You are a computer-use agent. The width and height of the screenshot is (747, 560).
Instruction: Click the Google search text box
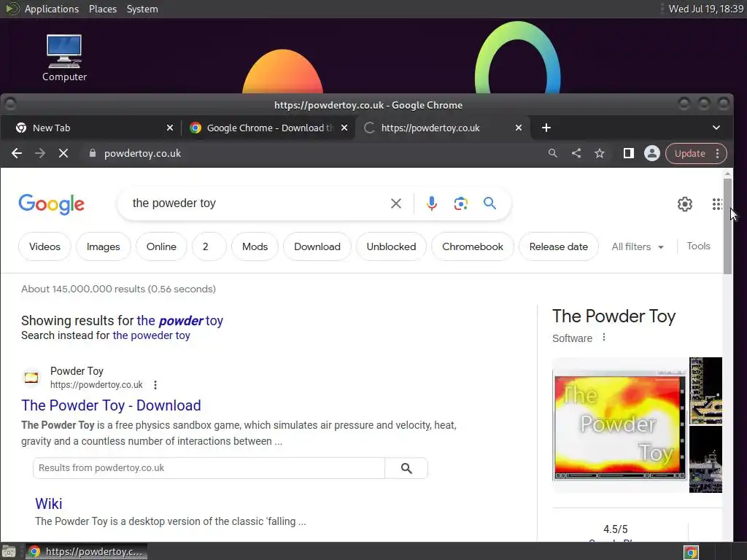pos(258,203)
